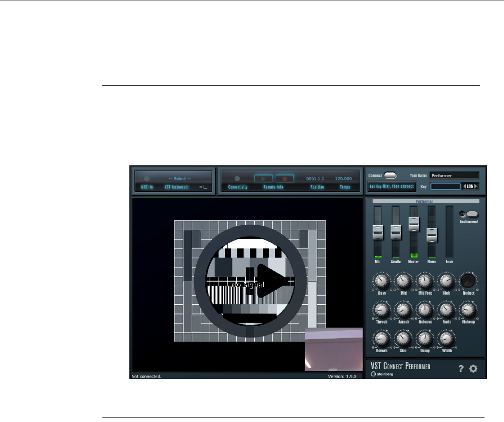The width and height of the screenshot is (504, 422).
Task: Click the reverb Damp knob
Action: (425, 339)
